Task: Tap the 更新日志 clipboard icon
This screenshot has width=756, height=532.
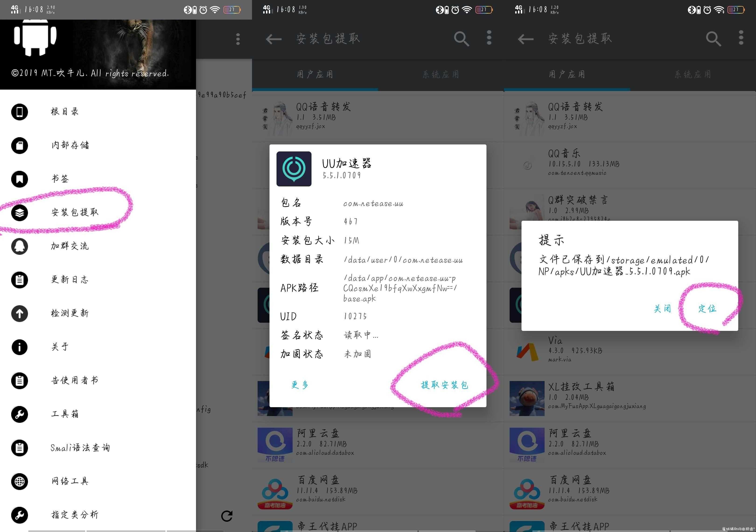Action: click(x=19, y=280)
